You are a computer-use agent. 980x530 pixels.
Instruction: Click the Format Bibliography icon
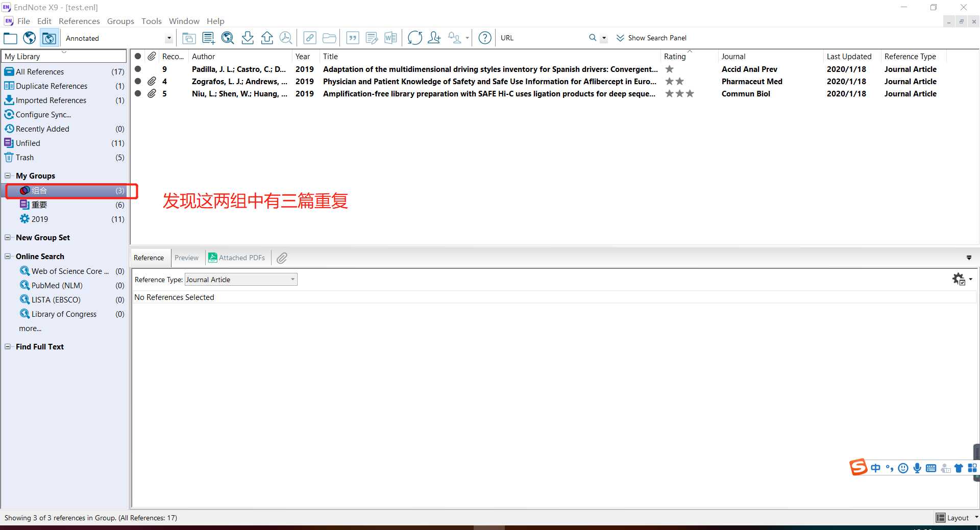tap(372, 38)
